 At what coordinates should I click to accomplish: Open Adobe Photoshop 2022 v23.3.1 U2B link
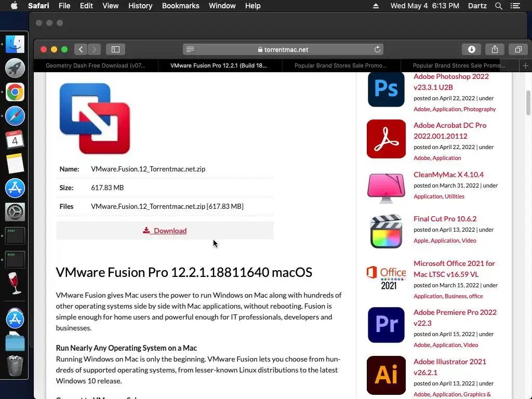[x=451, y=82]
